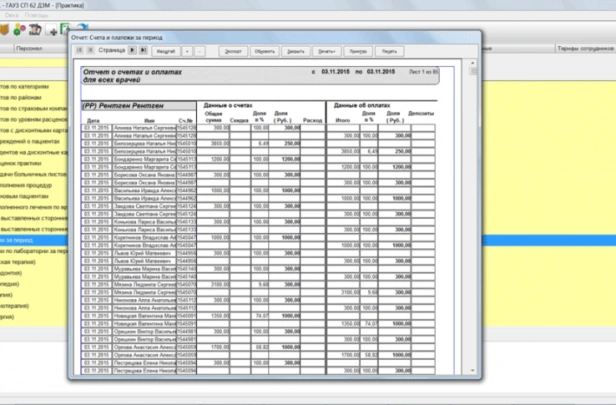Jump to the last report page
This screenshot has width=616, height=405.
[x=144, y=48]
